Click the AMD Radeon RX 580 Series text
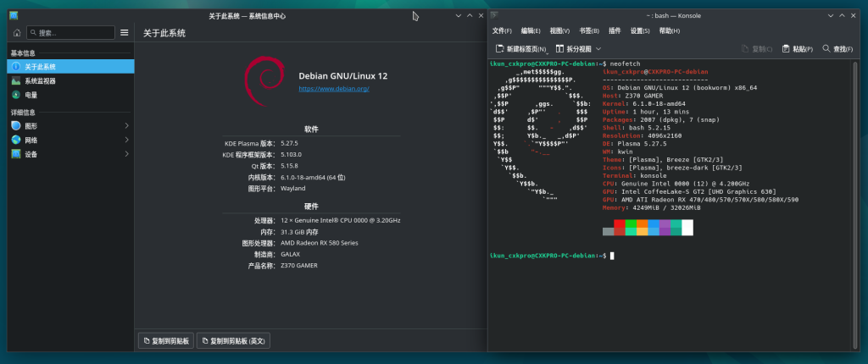 pos(320,243)
